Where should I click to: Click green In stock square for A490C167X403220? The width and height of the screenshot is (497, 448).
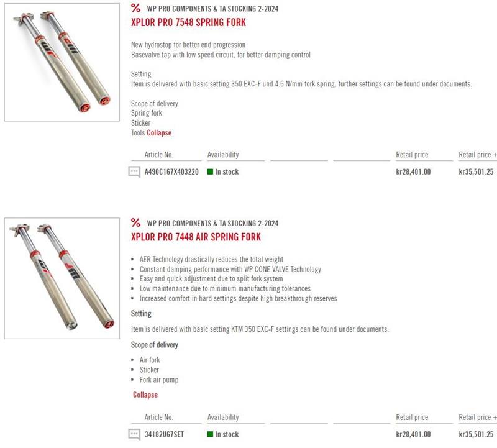211,172
